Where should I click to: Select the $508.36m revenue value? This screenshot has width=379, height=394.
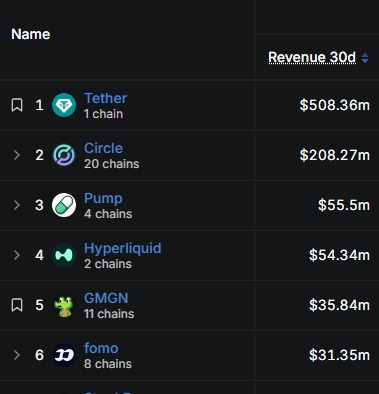(335, 105)
